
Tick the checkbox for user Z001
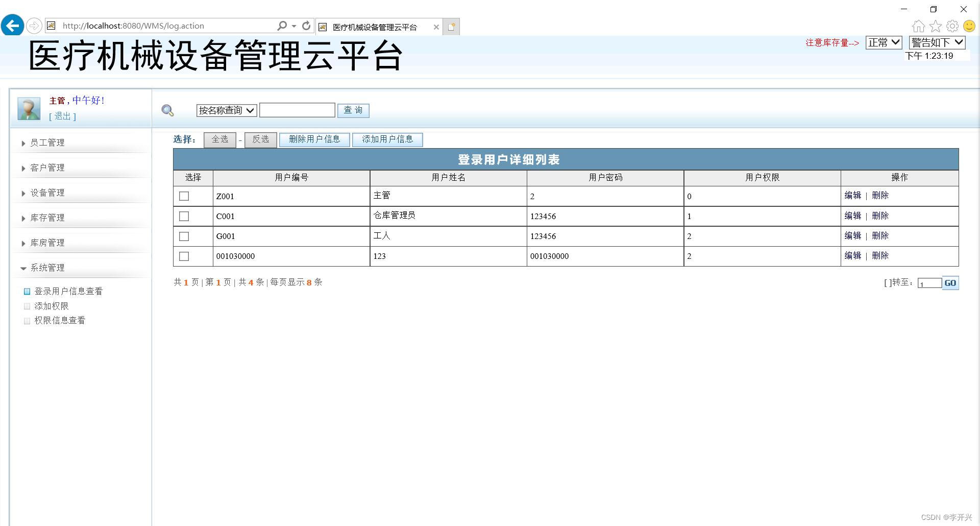pos(184,196)
